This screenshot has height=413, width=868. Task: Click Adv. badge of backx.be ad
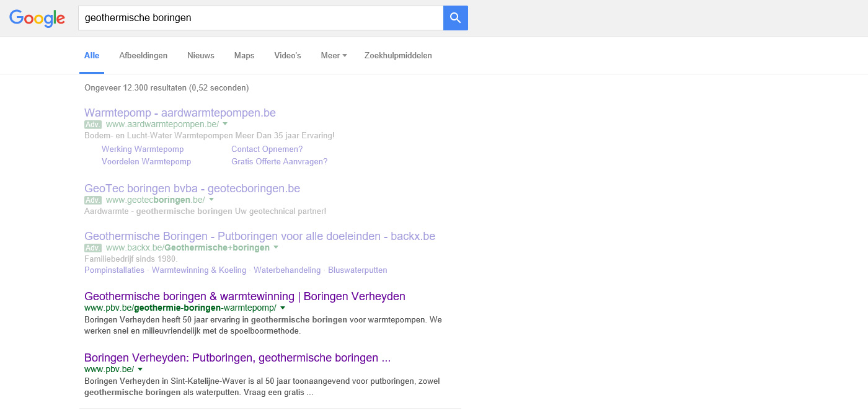pos(93,248)
